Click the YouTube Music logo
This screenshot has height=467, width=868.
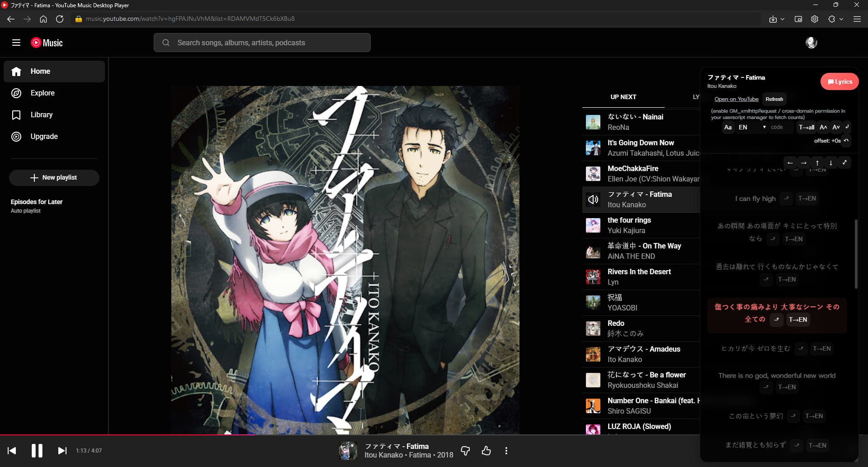(x=47, y=43)
